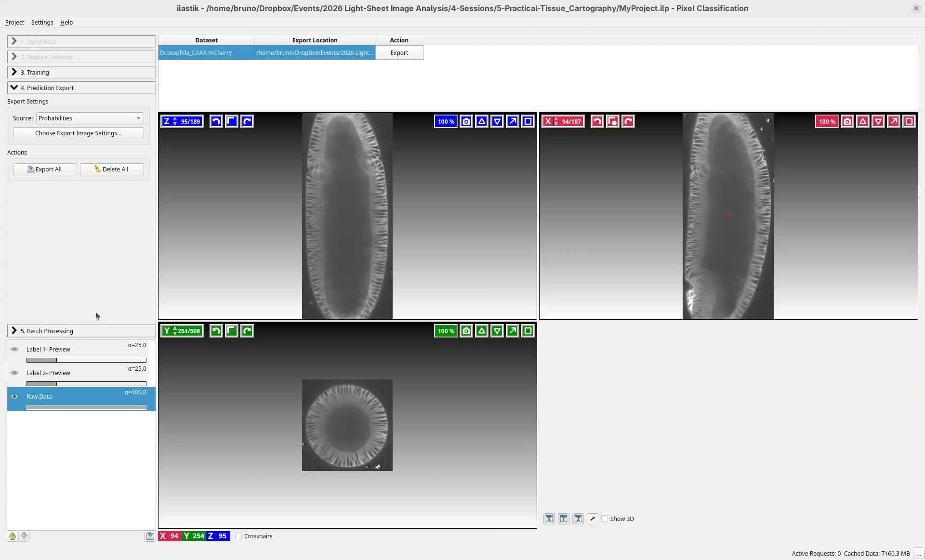Undock the green Y slice view
The width and height of the screenshot is (925, 560).
[x=513, y=331]
